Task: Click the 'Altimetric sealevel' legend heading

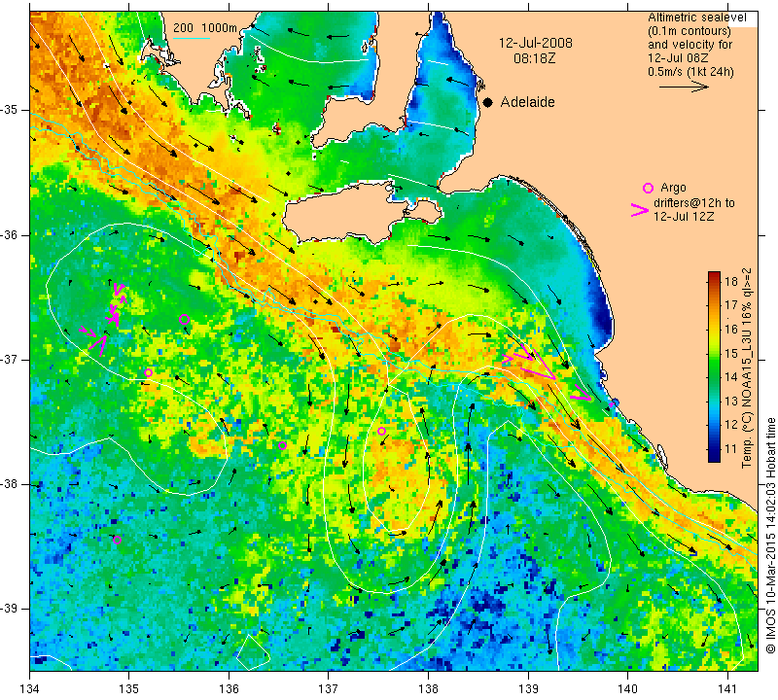Action: 696,17
